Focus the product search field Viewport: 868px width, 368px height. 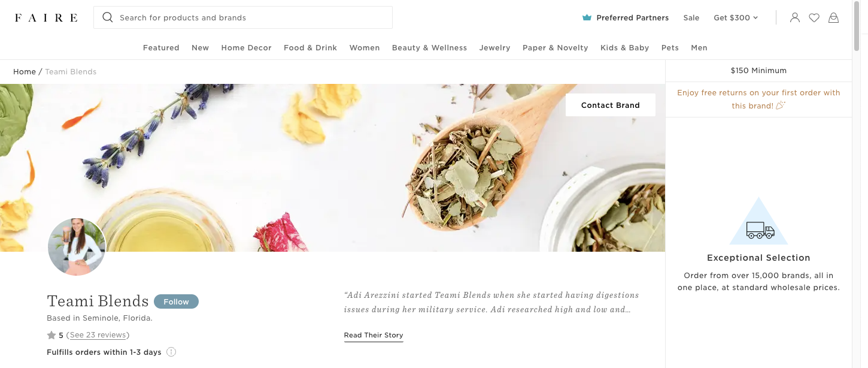tap(243, 17)
